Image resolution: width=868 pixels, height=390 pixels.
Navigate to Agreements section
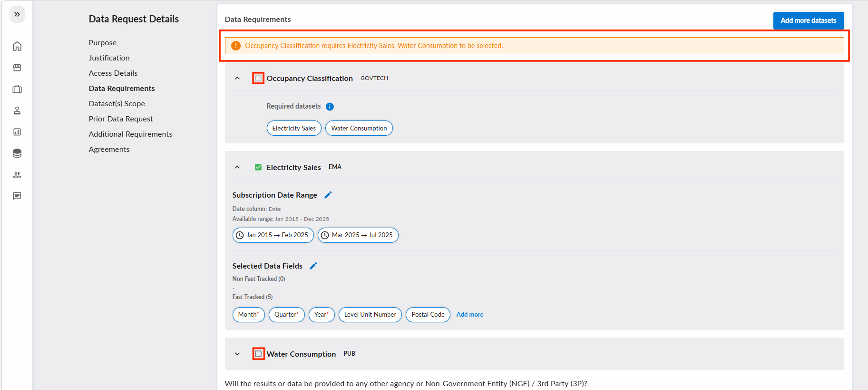pos(109,149)
